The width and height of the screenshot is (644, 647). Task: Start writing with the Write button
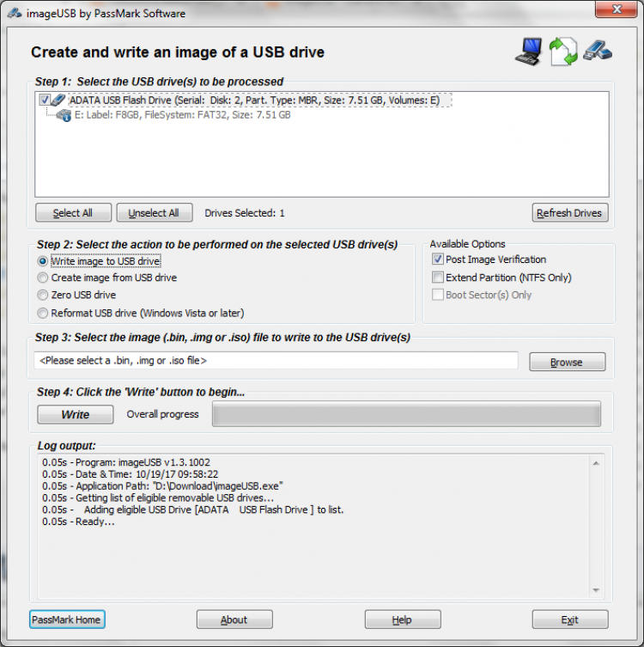point(75,414)
